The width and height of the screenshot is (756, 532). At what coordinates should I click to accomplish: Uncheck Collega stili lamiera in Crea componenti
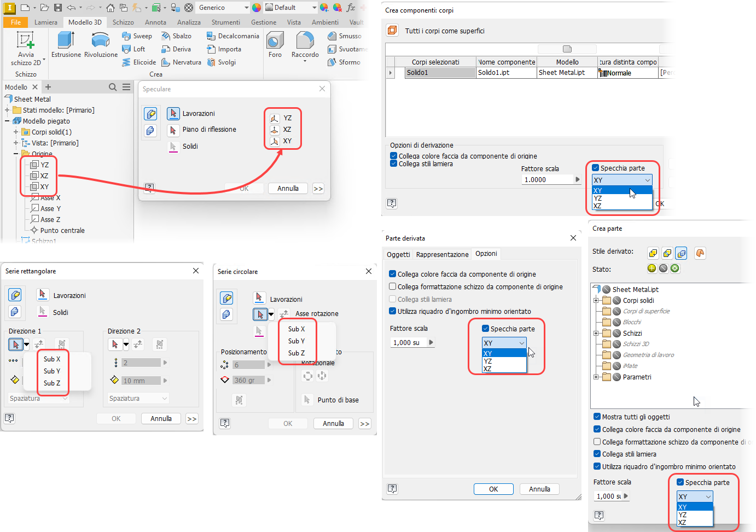393,163
